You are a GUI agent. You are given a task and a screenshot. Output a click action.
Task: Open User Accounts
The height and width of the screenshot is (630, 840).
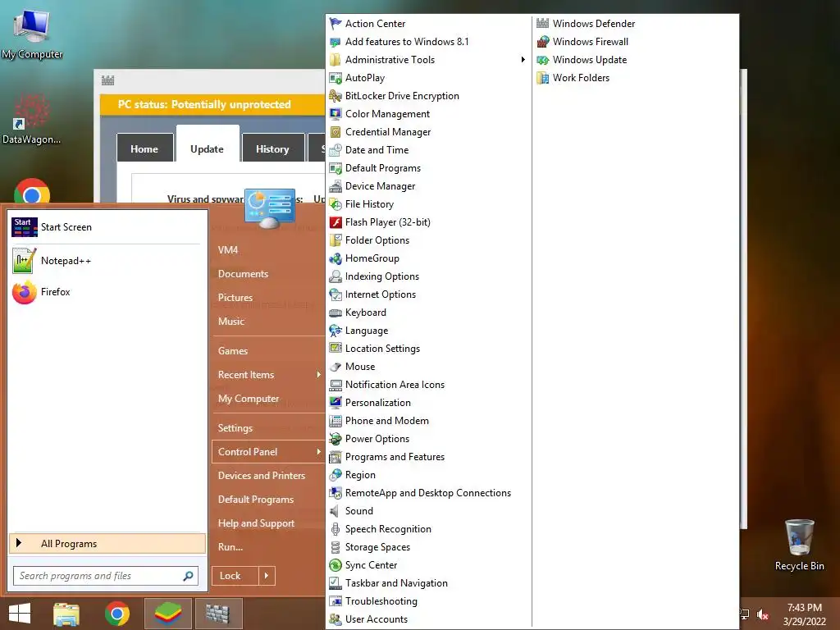pos(376,619)
